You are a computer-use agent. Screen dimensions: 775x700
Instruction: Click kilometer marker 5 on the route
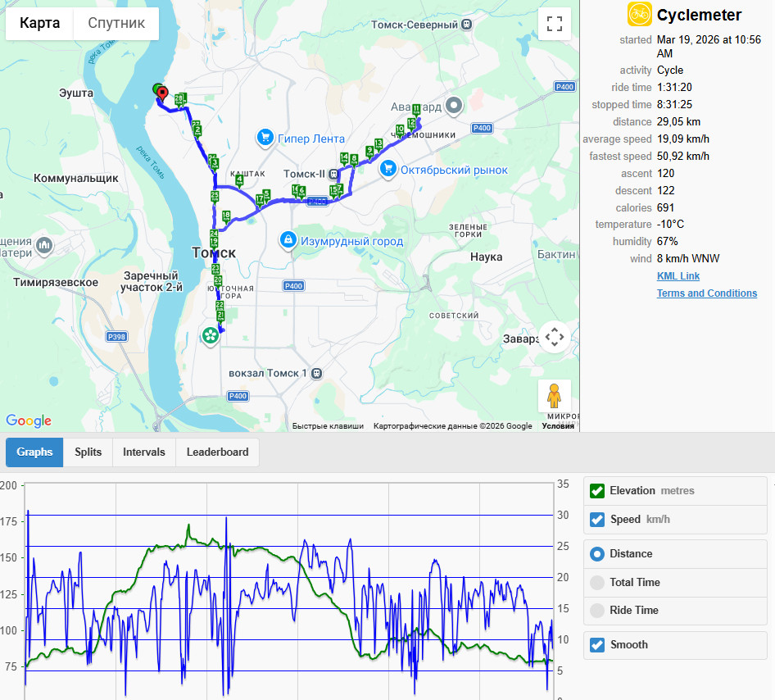click(x=266, y=195)
